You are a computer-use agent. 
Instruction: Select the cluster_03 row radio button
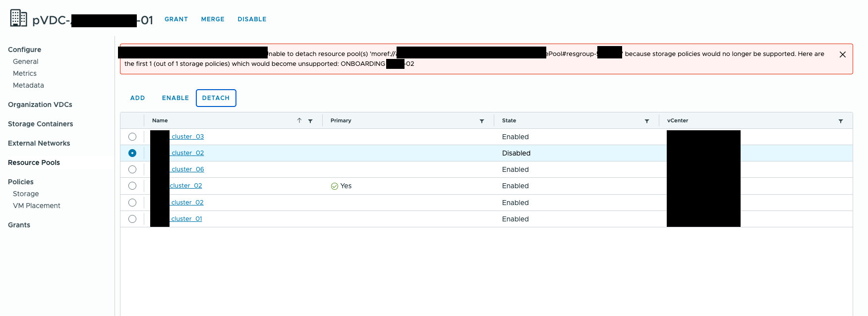tap(132, 137)
